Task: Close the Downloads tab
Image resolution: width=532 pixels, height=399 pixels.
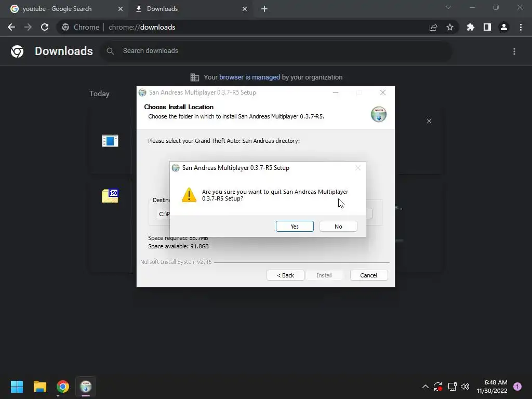Action: tap(245, 9)
